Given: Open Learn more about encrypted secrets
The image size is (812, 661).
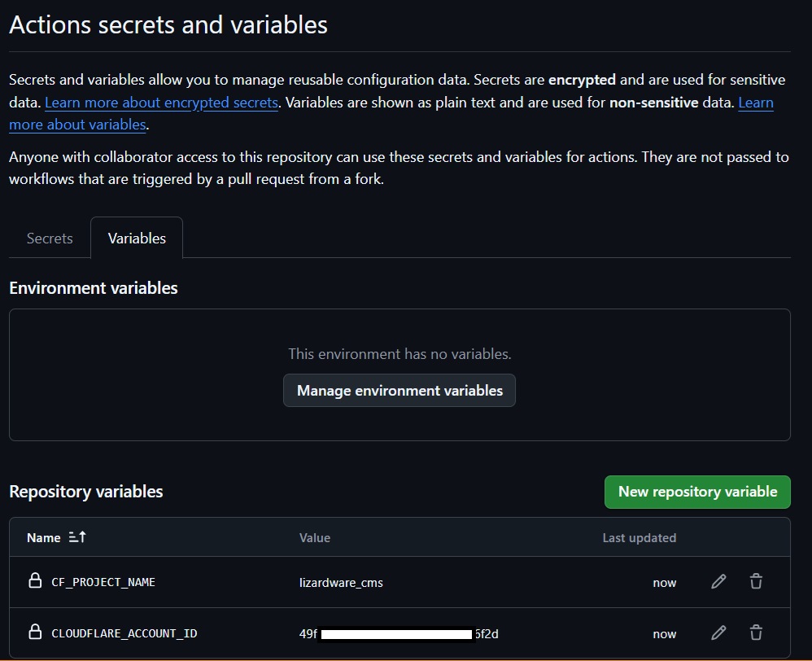Looking at the screenshot, I should tap(161, 102).
